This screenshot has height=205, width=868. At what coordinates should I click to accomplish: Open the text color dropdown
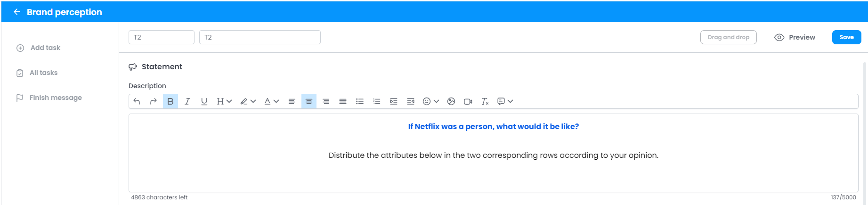click(x=271, y=101)
